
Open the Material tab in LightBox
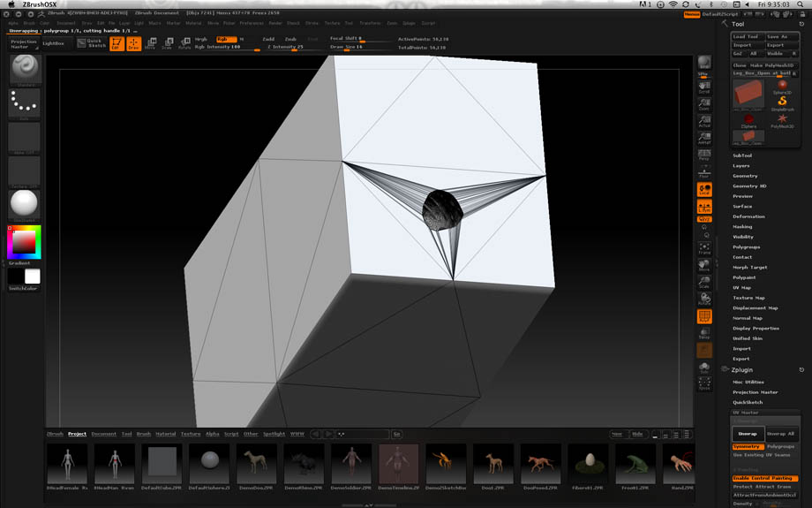click(x=166, y=434)
